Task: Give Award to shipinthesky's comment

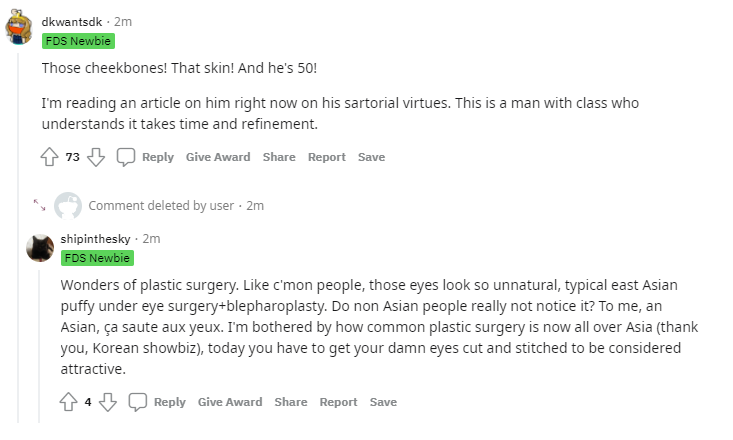Action: click(x=230, y=402)
